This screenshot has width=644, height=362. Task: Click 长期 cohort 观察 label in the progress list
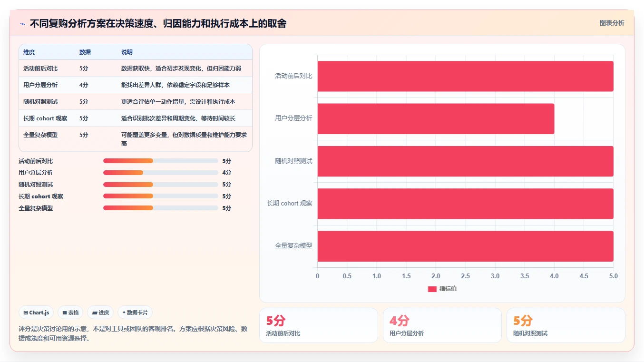point(41,196)
